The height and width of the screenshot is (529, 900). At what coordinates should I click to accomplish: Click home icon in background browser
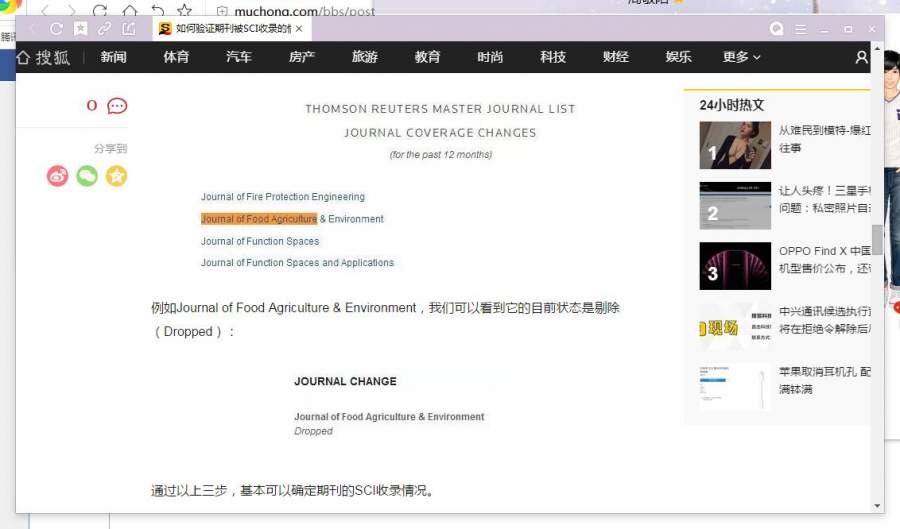click(130, 10)
